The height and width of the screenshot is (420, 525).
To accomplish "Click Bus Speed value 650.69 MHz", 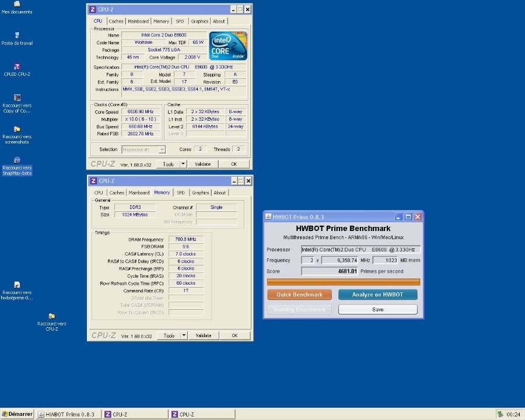I will point(141,127).
